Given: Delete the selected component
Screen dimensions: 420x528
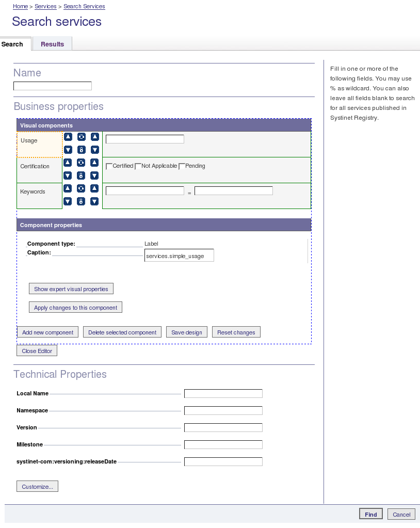Looking at the screenshot, I should [122, 332].
